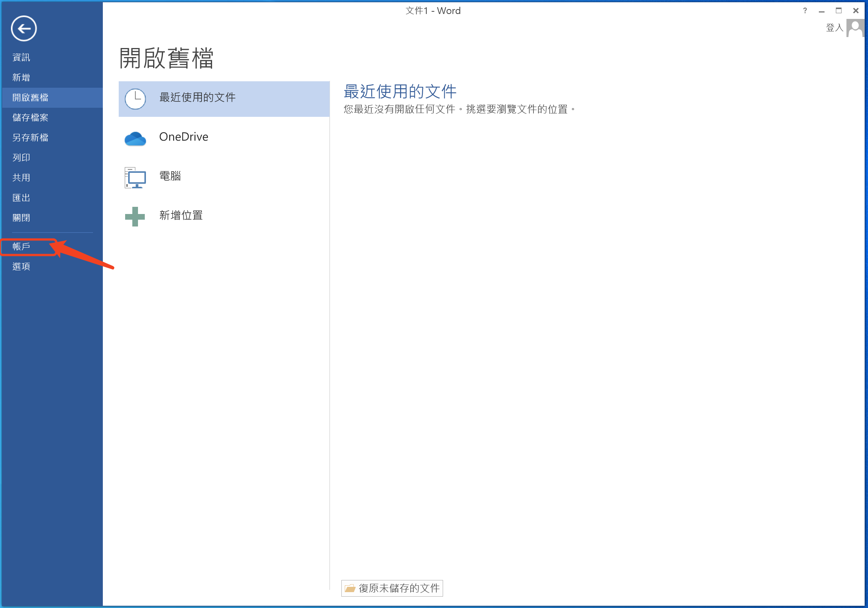Choose 另存新檔 from the sidebar
The height and width of the screenshot is (608, 868).
point(30,138)
